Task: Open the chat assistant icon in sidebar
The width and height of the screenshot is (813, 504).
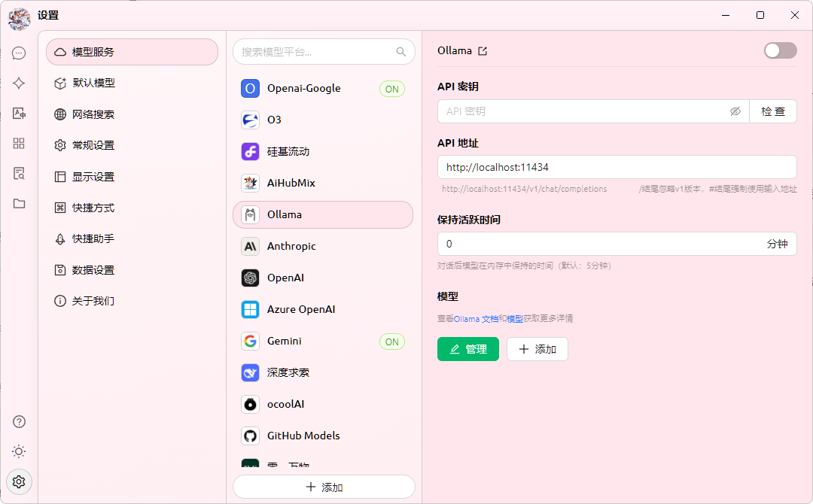Action: (19, 53)
